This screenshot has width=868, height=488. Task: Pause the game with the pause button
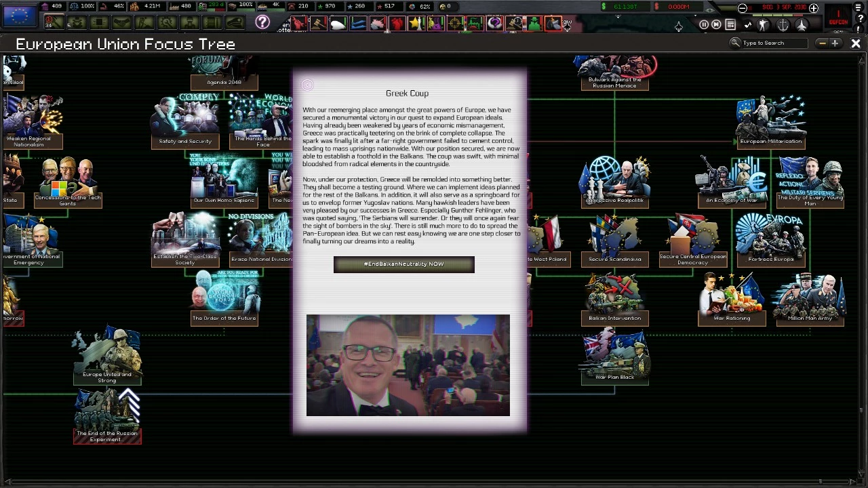pyautogui.click(x=704, y=24)
